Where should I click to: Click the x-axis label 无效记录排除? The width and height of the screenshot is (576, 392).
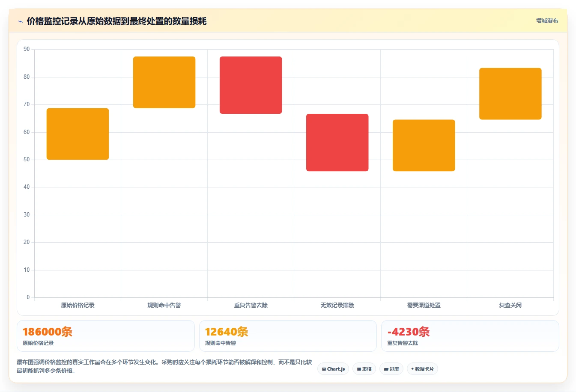tap(337, 305)
